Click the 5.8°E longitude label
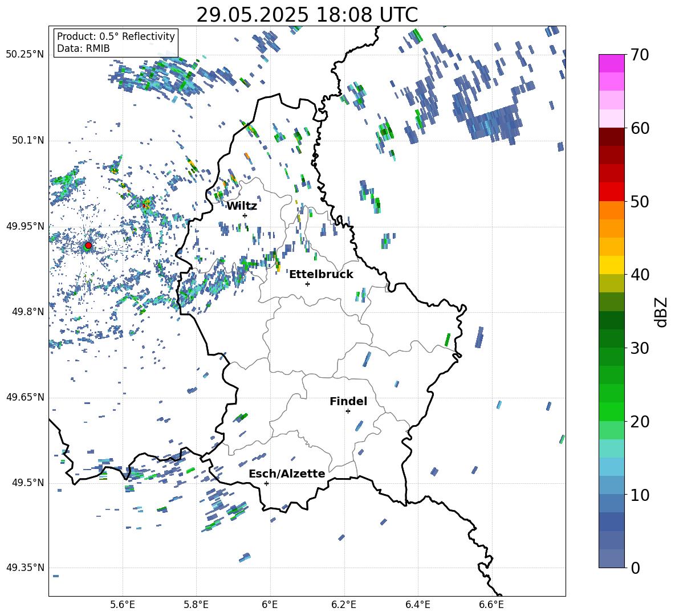This screenshot has width=675, height=616. point(196,605)
